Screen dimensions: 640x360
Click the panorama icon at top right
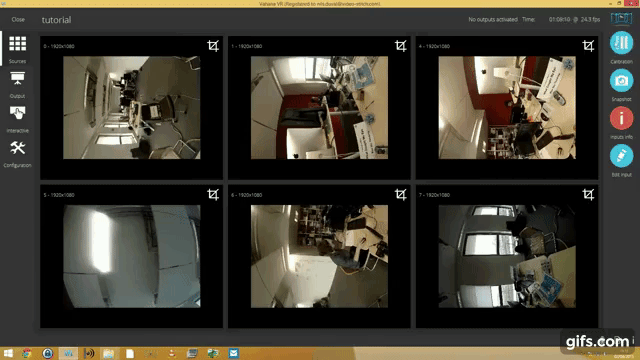[621, 18]
